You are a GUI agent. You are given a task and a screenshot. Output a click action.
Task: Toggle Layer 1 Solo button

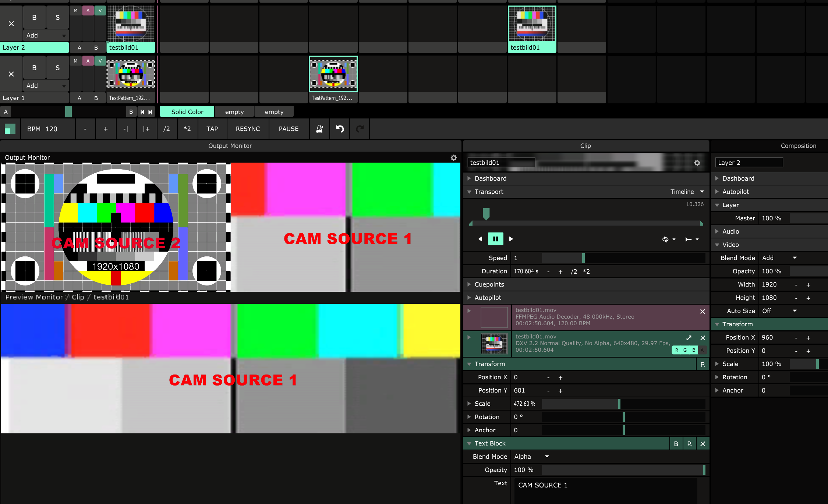pos(57,68)
